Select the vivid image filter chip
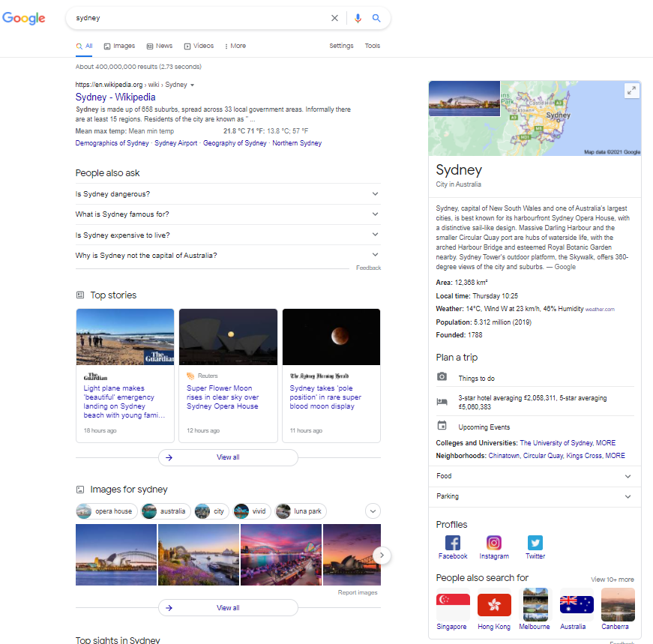This screenshot has width=653, height=644. [x=252, y=511]
